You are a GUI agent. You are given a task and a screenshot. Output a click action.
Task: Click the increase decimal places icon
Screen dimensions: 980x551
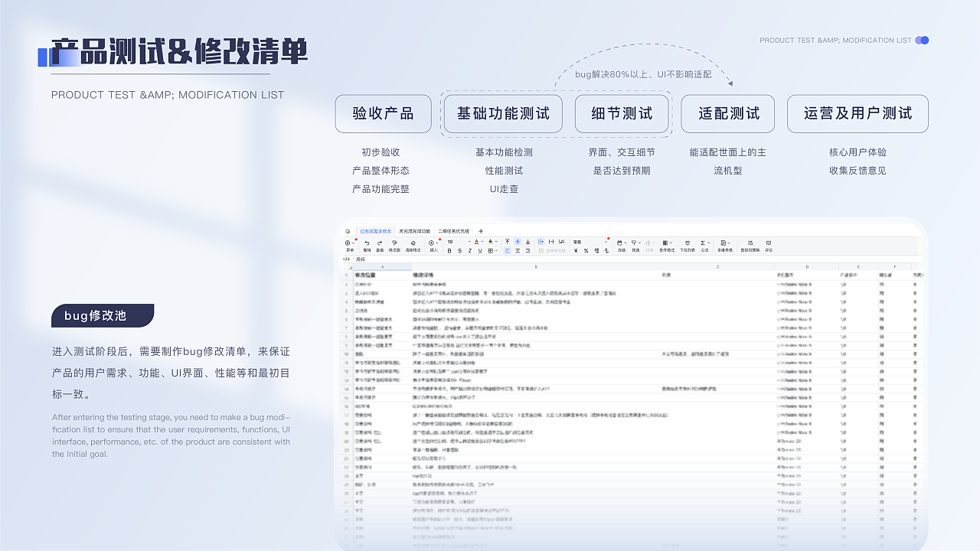(597, 251)
